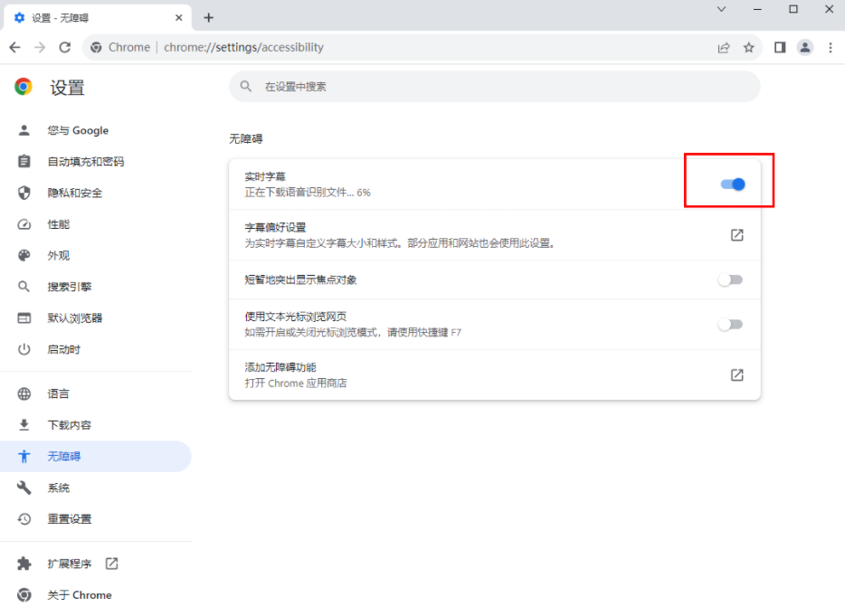The width and height of the screenshot is (845, 616).
Task: Click the puzzle icon beside 扩展程序
Action: 24,564
